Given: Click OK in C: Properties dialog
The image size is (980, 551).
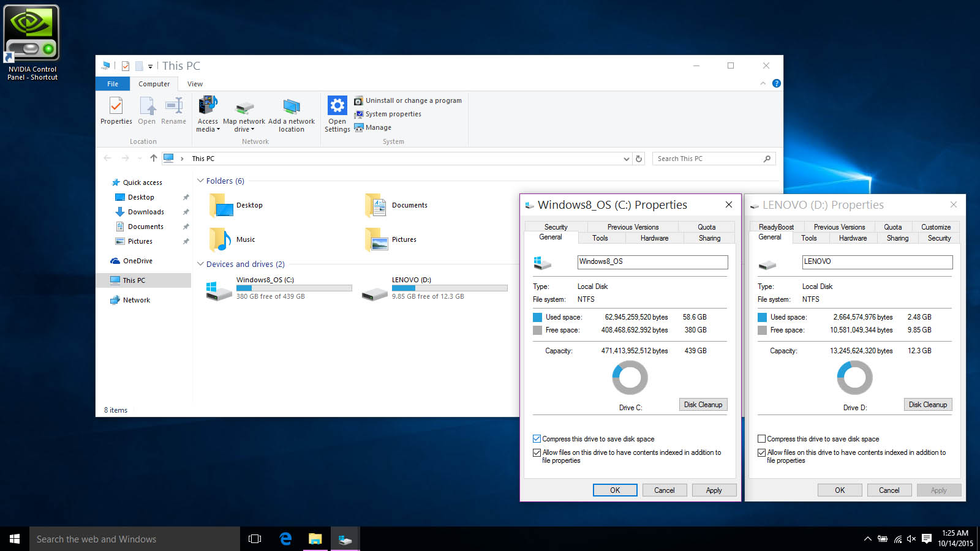Looking at the screenshot, I should coord(615,490).
